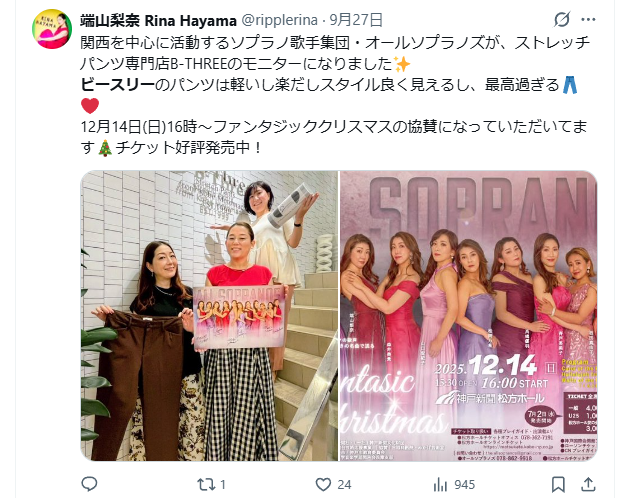623x498 pixels.
Task: Like the post with heart icon
Action: (323, 484)
